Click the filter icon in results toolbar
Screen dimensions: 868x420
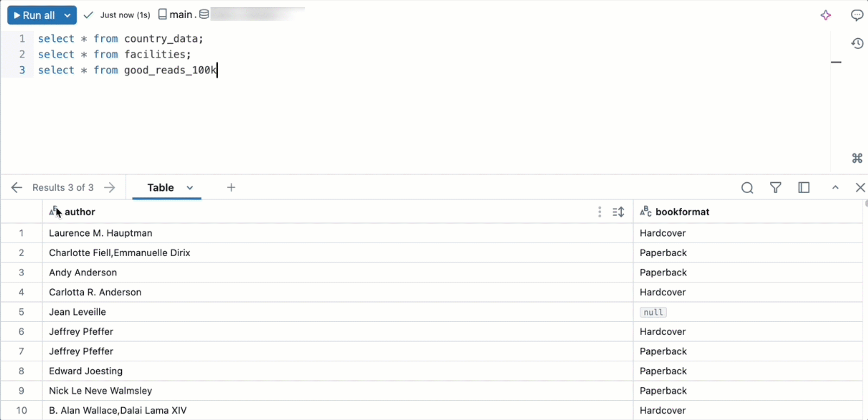coord(775,187)
